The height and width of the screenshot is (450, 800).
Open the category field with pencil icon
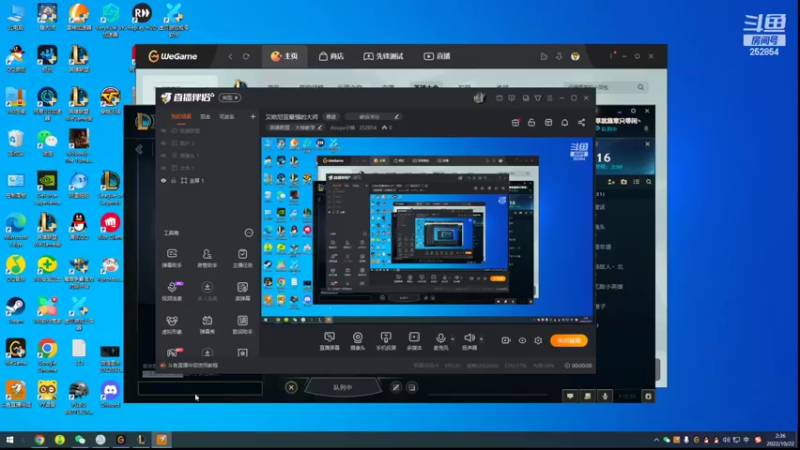click(296, 128)
